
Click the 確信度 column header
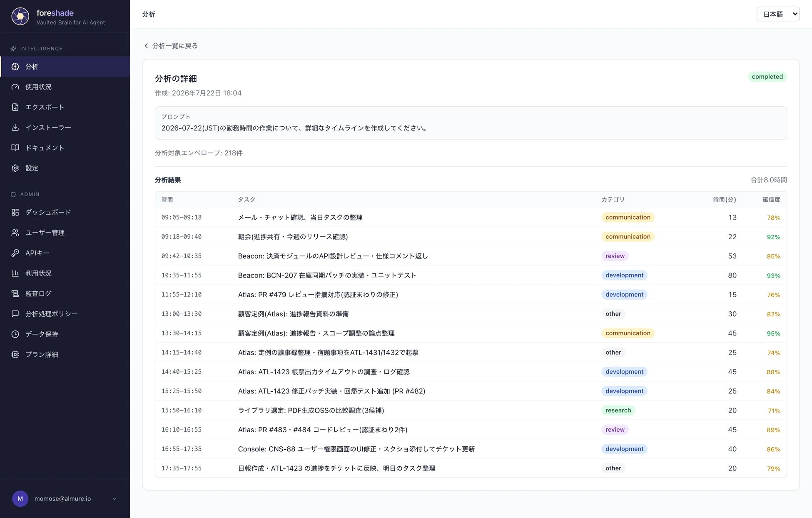[771, 200]
